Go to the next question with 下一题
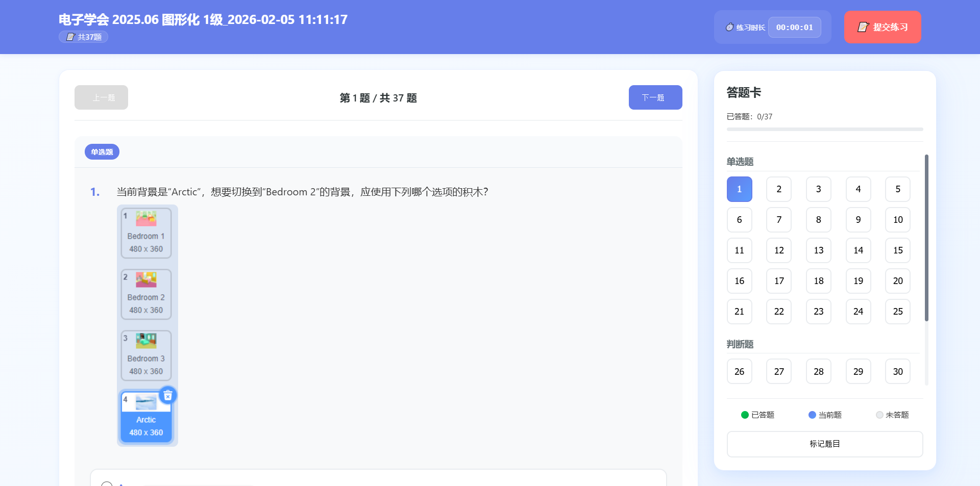Viewport: 980px width, 486px height. (655, 97)
